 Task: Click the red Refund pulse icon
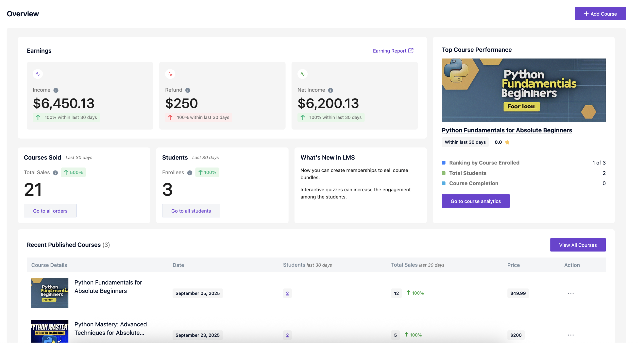170,74
